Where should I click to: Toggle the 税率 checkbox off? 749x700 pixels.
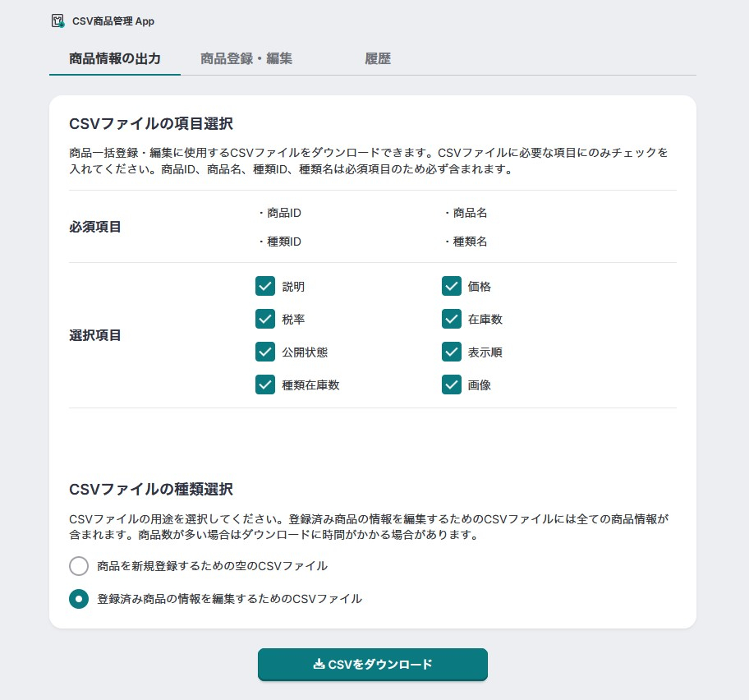[x=265, y=319]
